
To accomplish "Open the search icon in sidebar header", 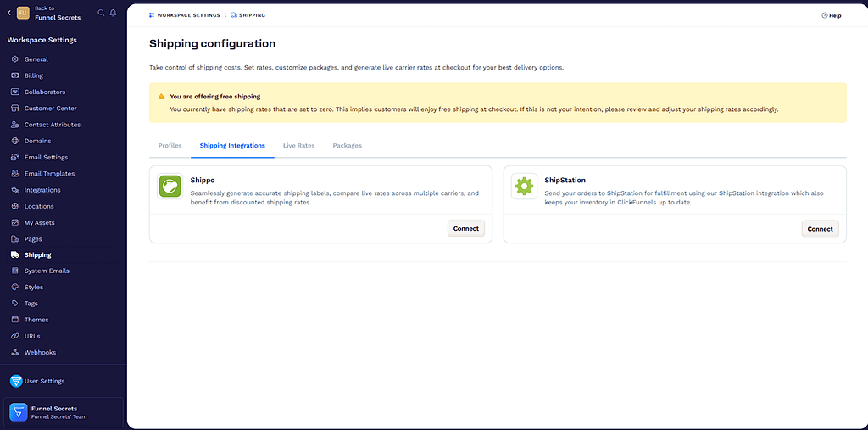I will (101, 12).
